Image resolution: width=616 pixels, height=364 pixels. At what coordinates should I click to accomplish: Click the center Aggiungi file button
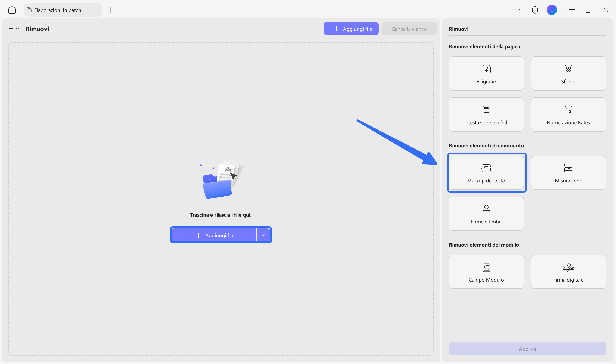tap(214, 235)
